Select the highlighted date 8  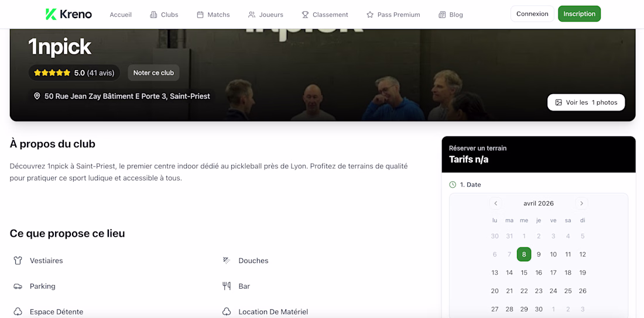524,254
